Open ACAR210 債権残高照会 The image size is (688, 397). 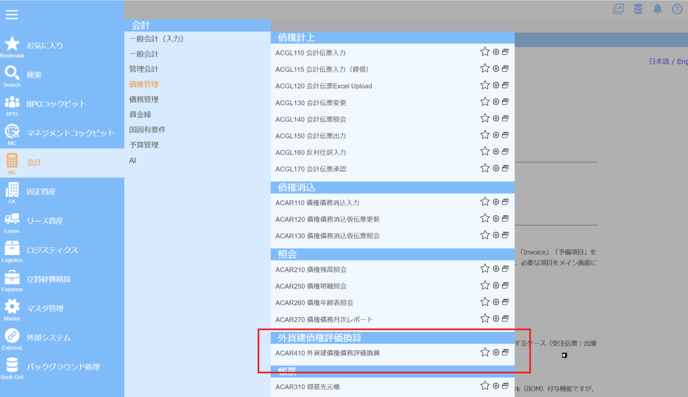pyautogui.click(x=310, y=270)
